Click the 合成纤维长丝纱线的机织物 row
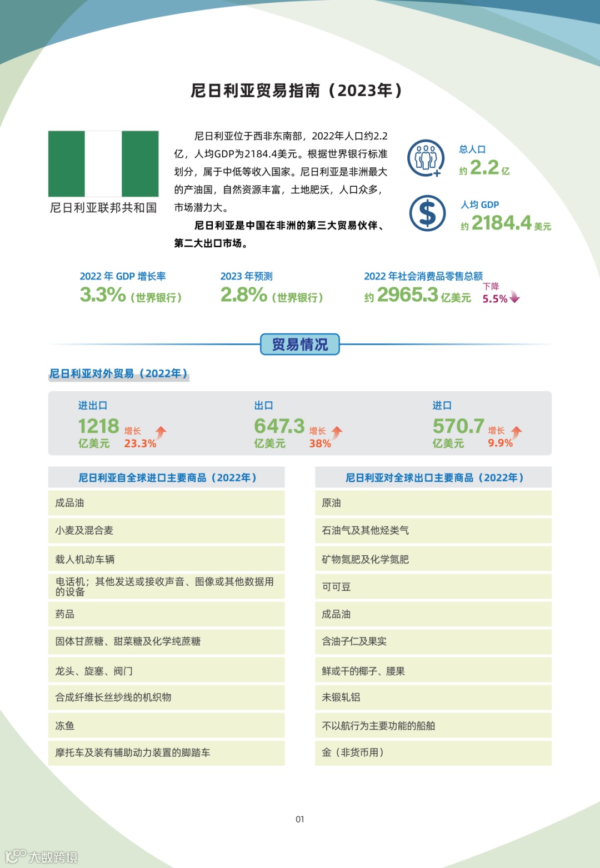This screenshot has height=868, width=600. [167, 697]
